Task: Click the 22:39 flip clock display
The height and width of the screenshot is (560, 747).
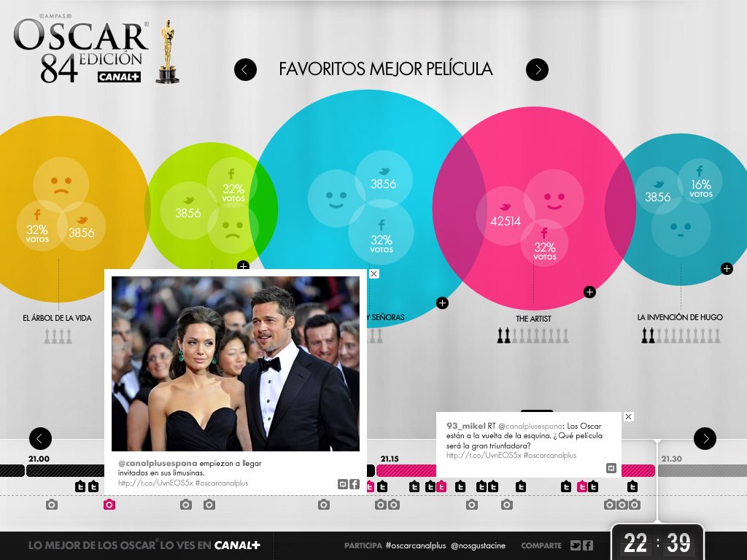Action: coord(657,542)
